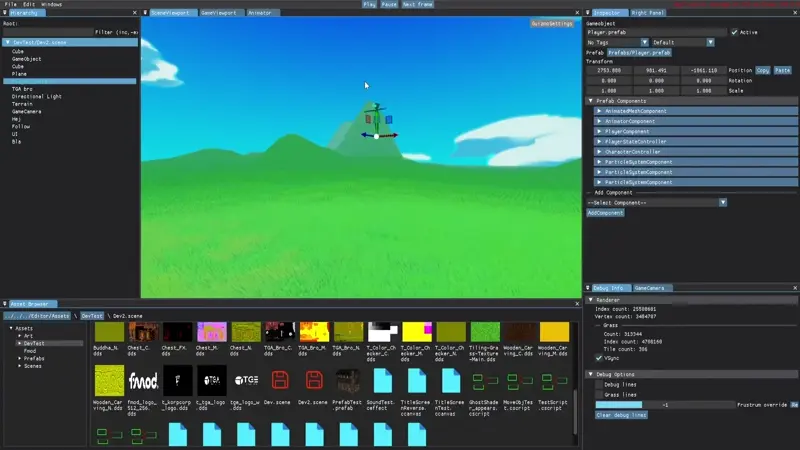The image size is (800, 450).
Task: Select the t_korpcorp_logo.dds icon
Action: (178, 381)
